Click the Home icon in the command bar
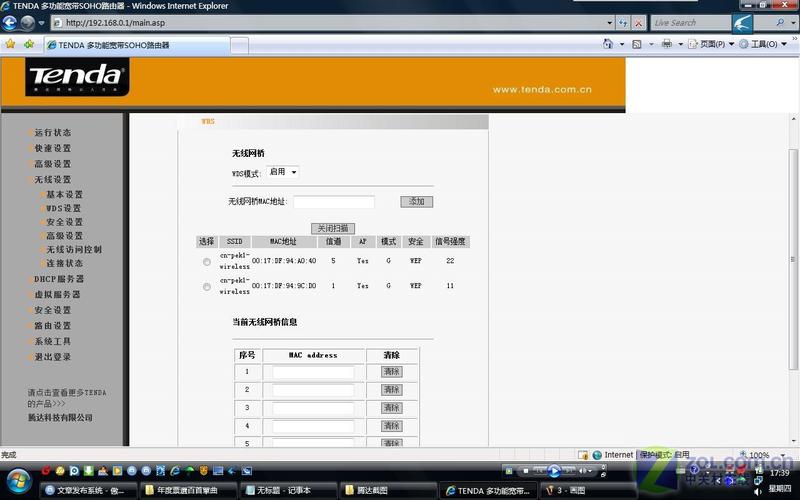 point(608,44)
